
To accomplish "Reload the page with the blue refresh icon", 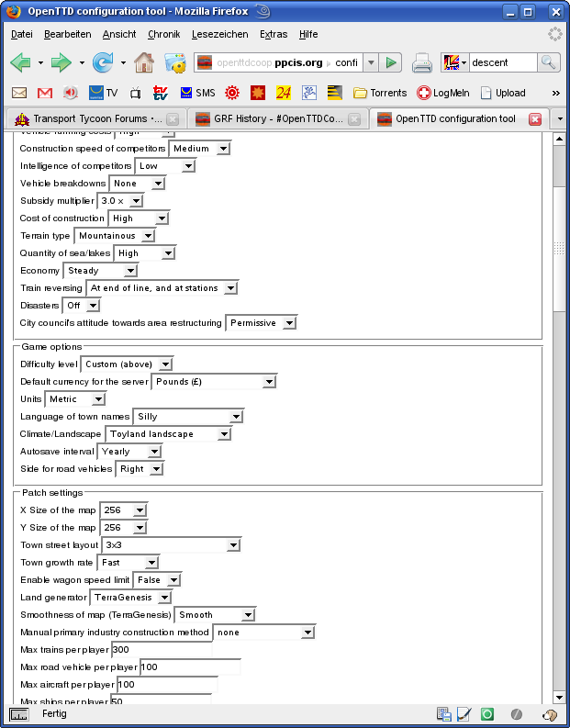I will click(103, 62).
